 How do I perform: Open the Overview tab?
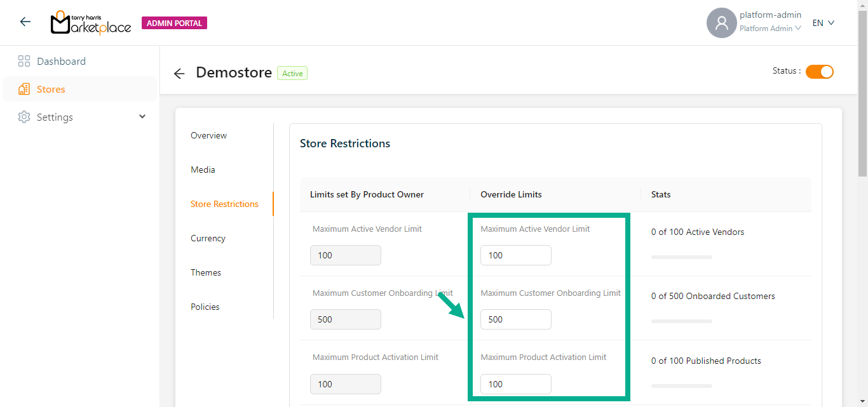(208, 135)
